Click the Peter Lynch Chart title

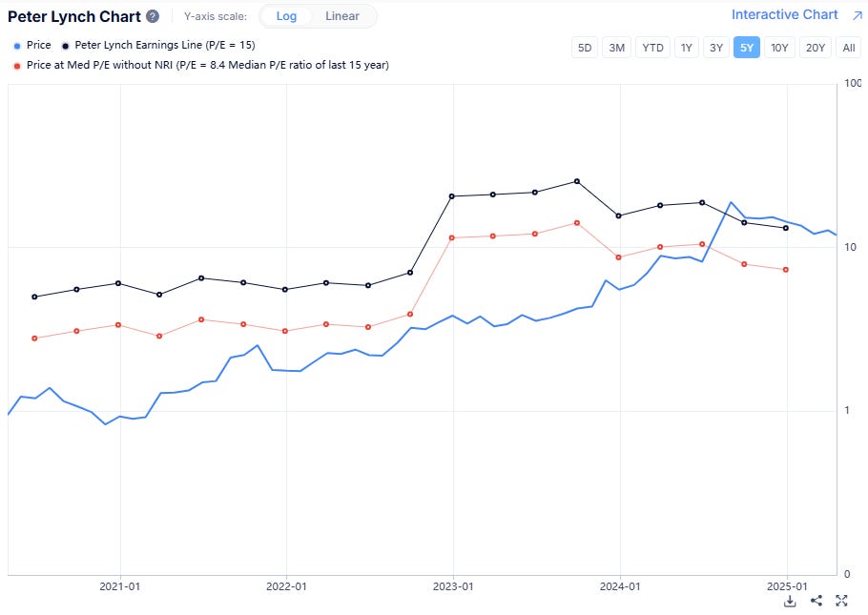(x=74, y=16)
